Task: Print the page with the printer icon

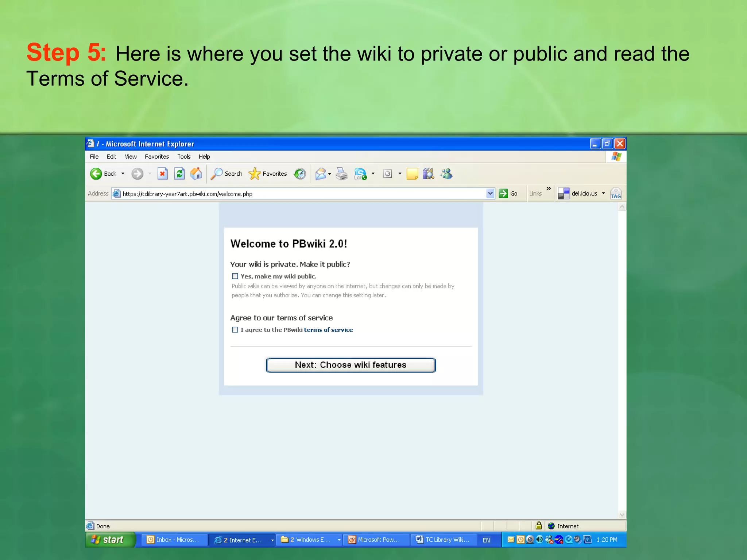Action: (342, 174)
